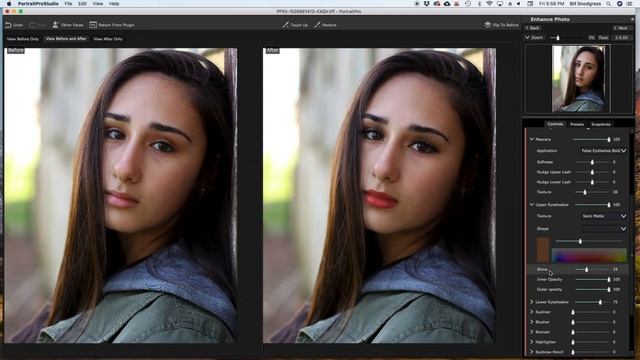Click the Face zoom button
The height and width of the screenshot is (360, 640).
pos(603,38)
